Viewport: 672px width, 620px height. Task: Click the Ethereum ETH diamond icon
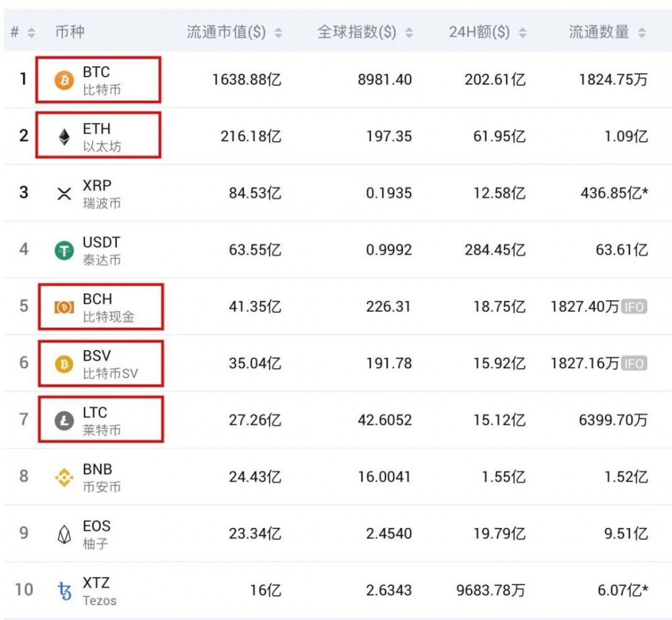coord(65,138)
